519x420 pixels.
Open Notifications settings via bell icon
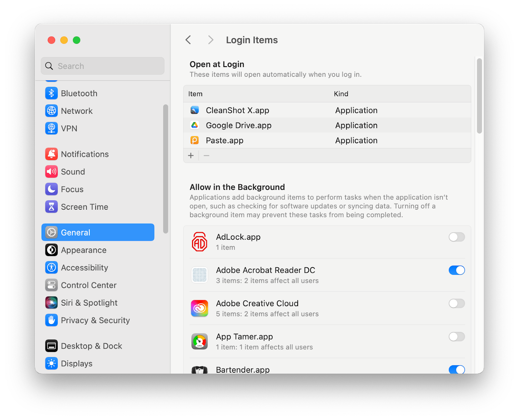point(51,154)
